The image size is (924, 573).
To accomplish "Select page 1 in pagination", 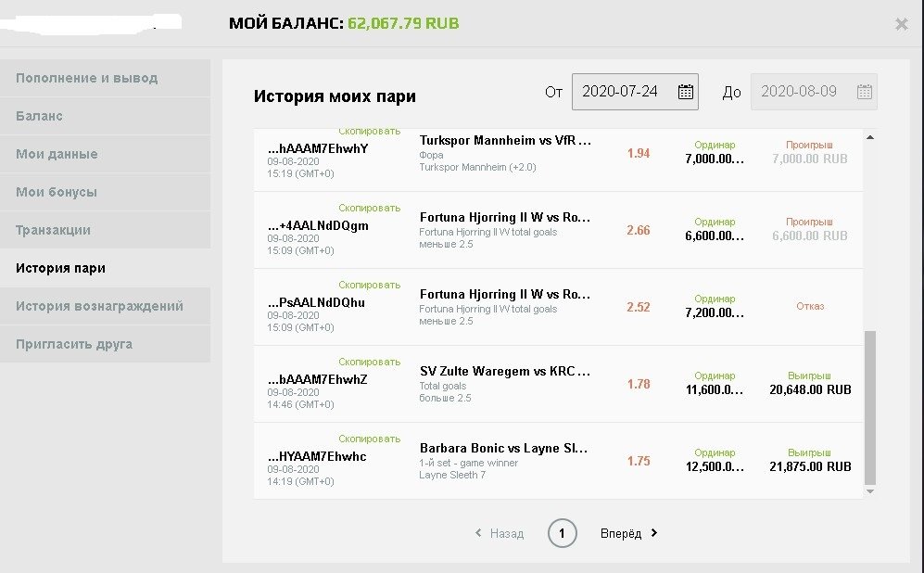I will [x=562, y=533].
